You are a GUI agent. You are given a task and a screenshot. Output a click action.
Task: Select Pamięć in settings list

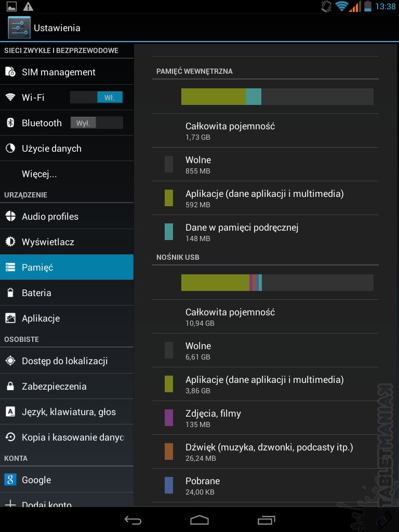tap(66, 268)
